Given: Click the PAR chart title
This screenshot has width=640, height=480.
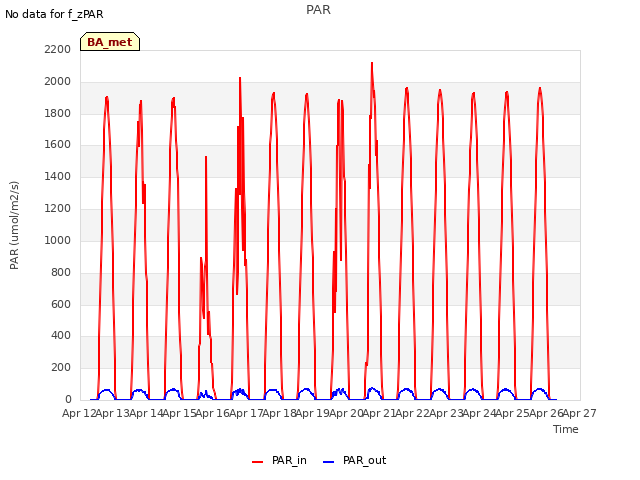Looking at the screenshot, I should point(318,10).
